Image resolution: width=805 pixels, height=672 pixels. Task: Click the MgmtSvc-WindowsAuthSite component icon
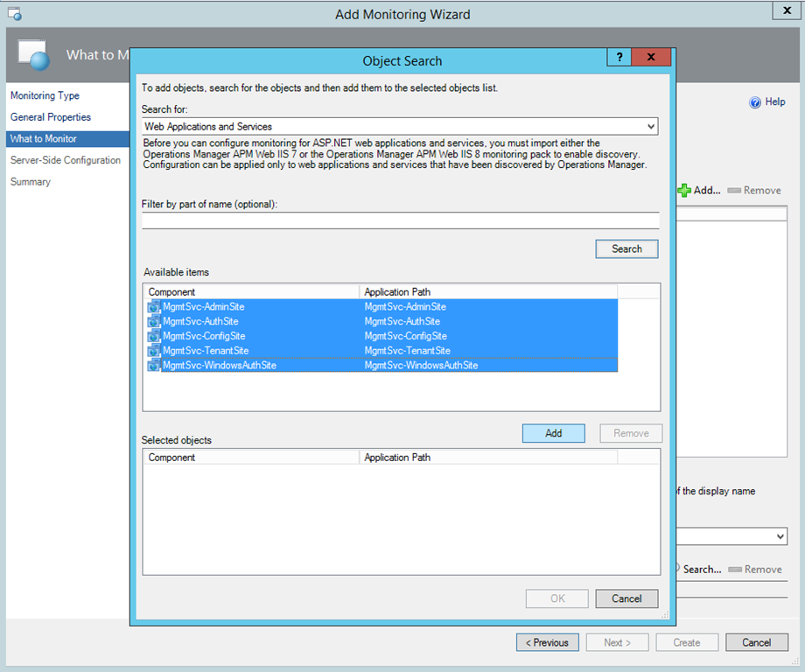(154, 366)
